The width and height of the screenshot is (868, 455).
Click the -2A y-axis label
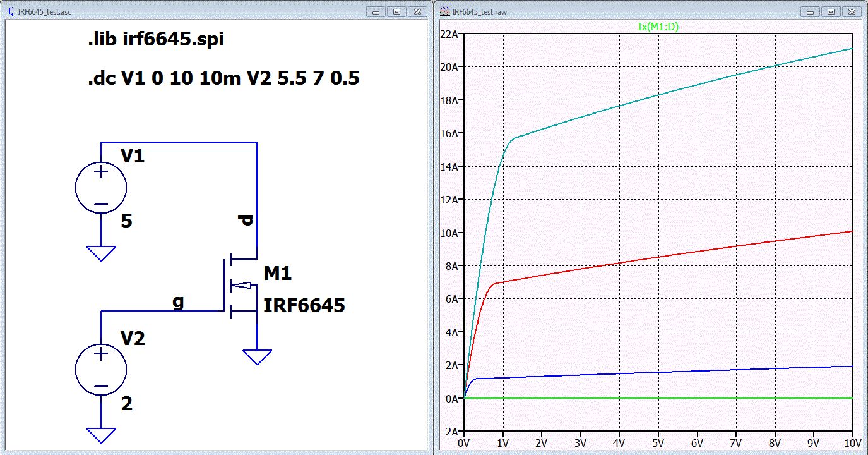coord(450,432)
